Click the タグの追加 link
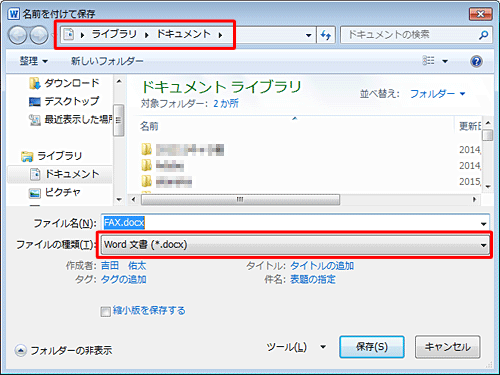The width and height of the screenshot is (500, 375). (123, 279)
